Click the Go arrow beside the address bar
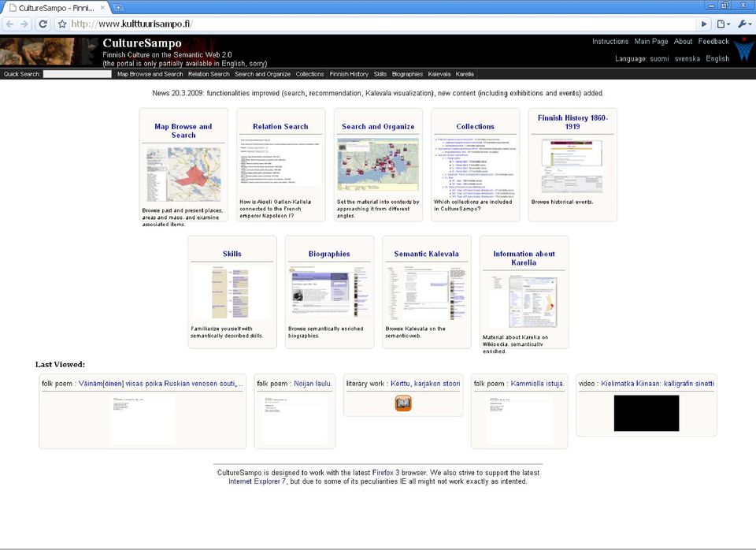This screenshot has width=756, height=550. click(704, 24)
